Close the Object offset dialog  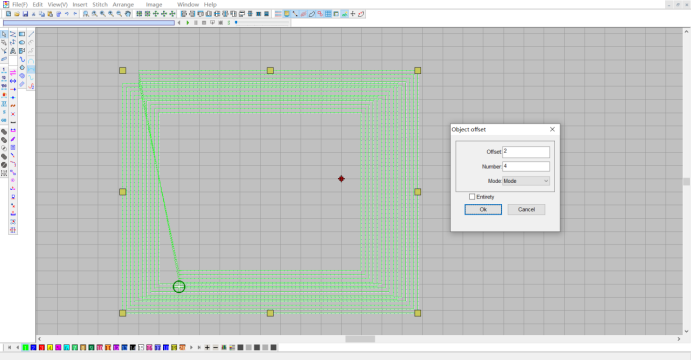pyautogui.click(x=552, y=129)
